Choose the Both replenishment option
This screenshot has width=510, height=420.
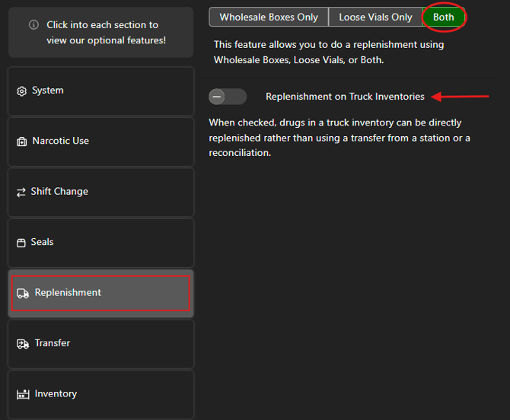pyautogui.click(x=443, y=17)
